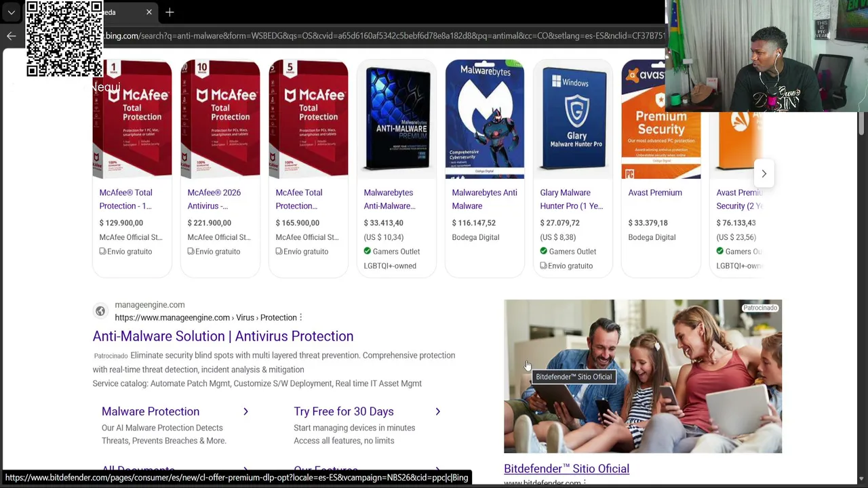This screenshot has height=488, width=868.
Task: Click LGBTQI+-owned label under Malwarebytes Gamers Outlet
Action: tap(390, 266)
